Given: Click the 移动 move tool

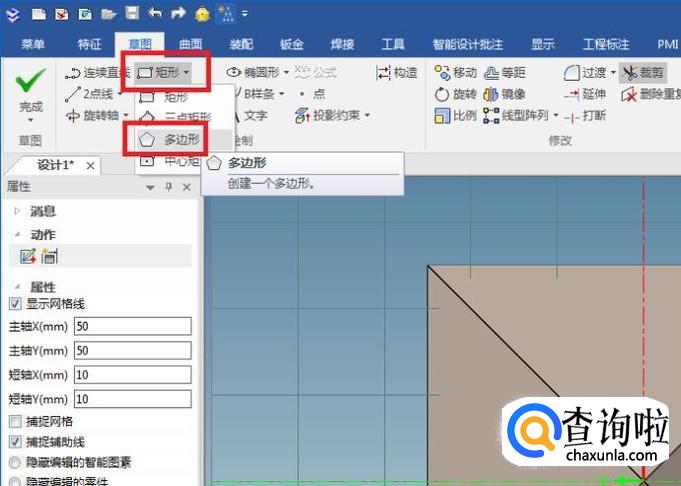Looking at the screenshot, I should pyautogui.click(x=456, y=73).
